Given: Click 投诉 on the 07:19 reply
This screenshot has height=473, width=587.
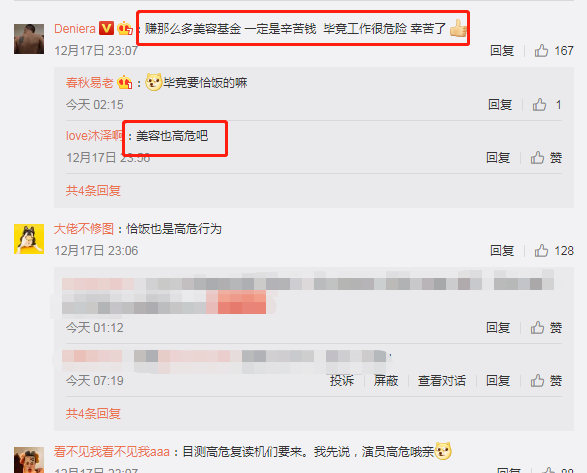Looking at the screenshot, I should 342,380.
